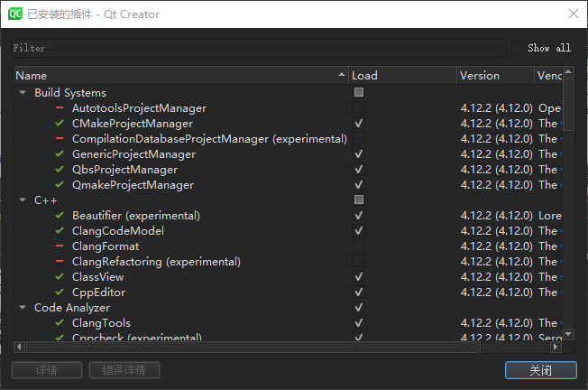Image resolution: width=588 pixels, height=390 pixels.
Task: Click horizontal scrollbar right arrow
Action: [x=556, y=348]
